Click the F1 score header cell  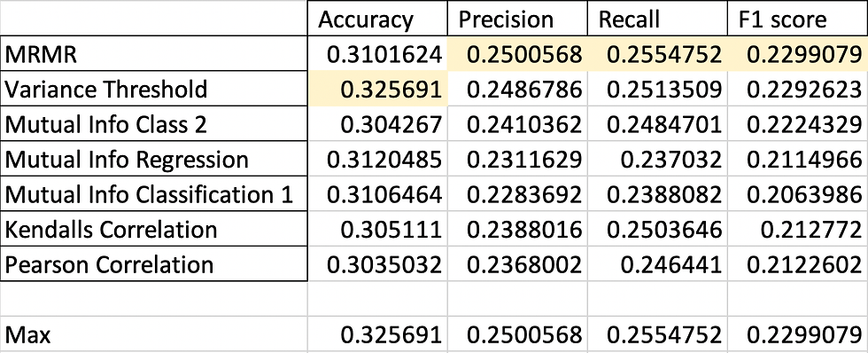pyautogui.click(x=797, y=19)
